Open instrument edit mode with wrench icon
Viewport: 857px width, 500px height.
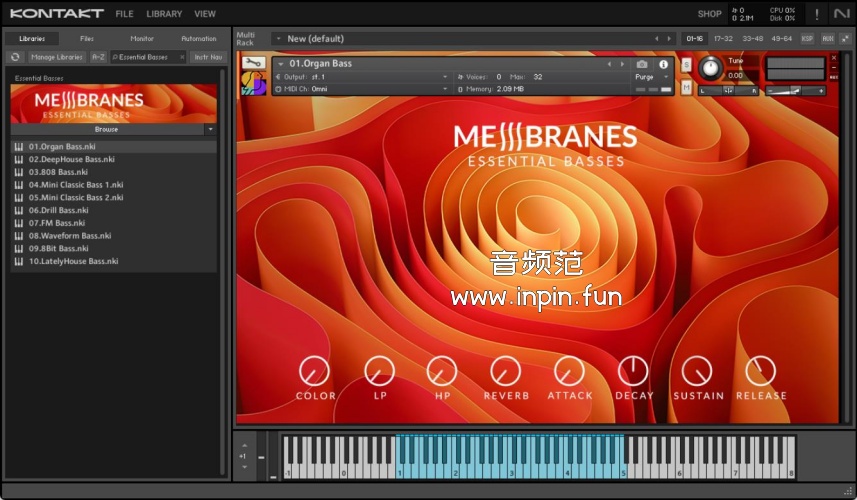point(252,63)
